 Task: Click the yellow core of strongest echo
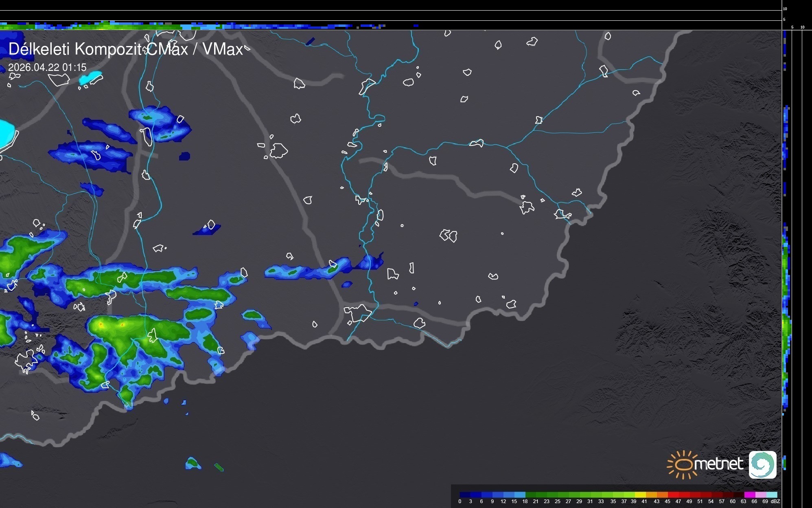tap(102, 325)
